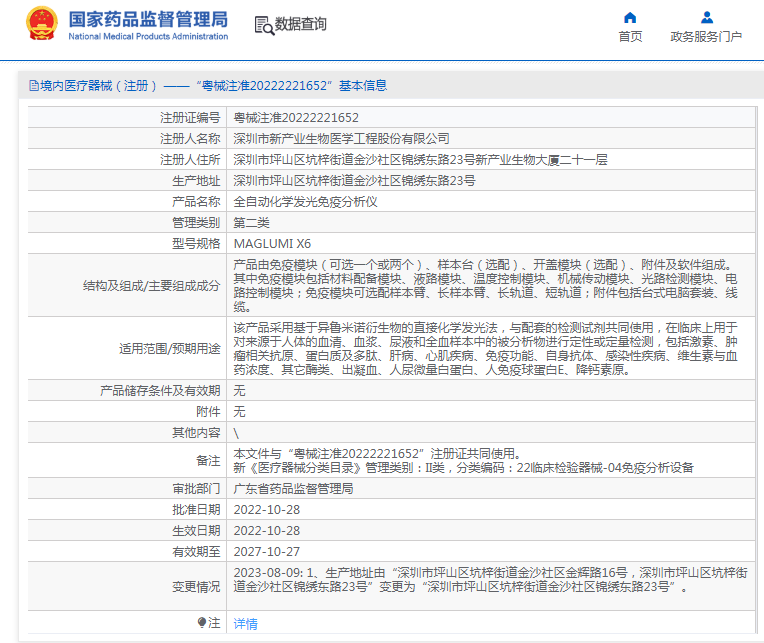
Task: Click the 政务服务门户 person icon
Action: [x=706, y=17]
